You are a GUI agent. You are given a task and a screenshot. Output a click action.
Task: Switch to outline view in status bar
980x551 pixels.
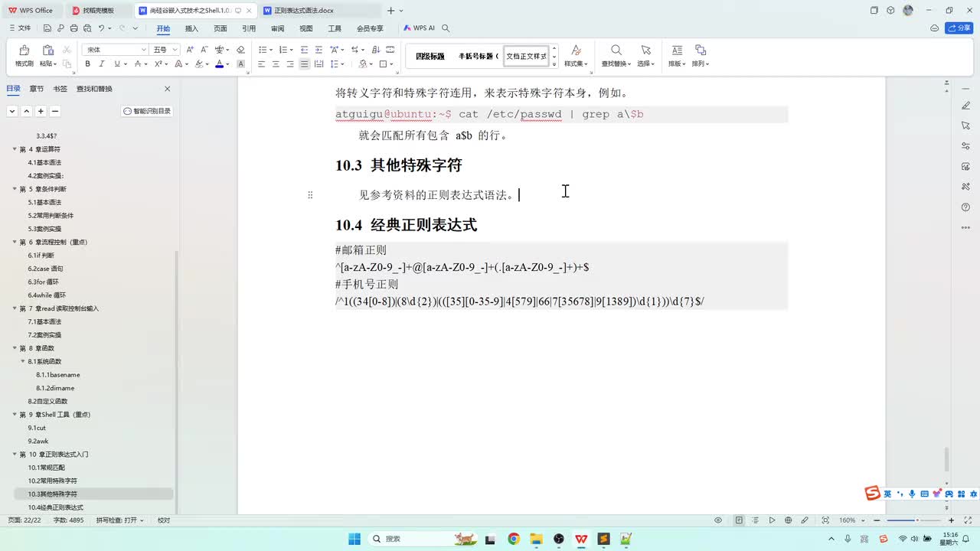[x=756, y=520]
